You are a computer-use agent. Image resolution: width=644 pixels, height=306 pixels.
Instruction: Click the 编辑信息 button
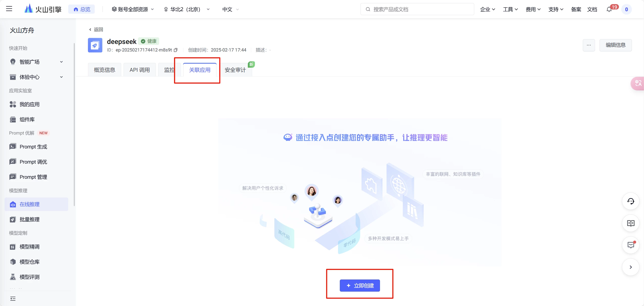click(615, 45)
